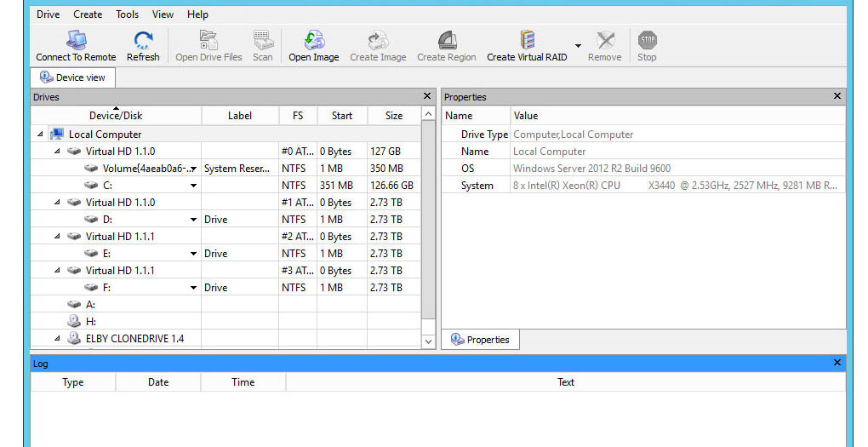This screenshot has width=868, height=447.
Task: Collapse the Virtual HD #3 AT disk node
Action: pyautogui.click(x=57, y=270)
